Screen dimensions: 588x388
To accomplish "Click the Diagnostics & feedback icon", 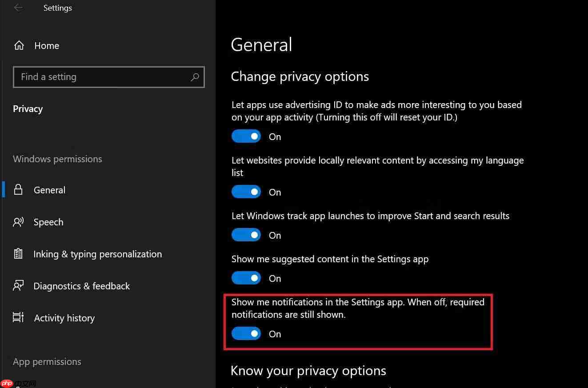I will coord(18,286).
